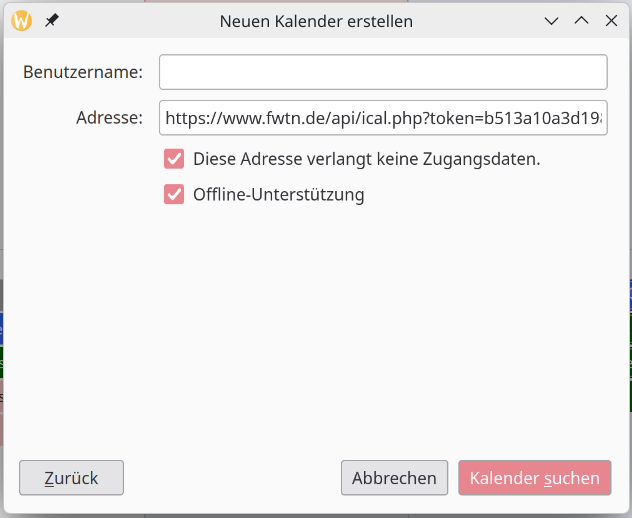This screenshot has height=518, width=632.
Task: Click the Benutzername label
Action: [82, 72]
